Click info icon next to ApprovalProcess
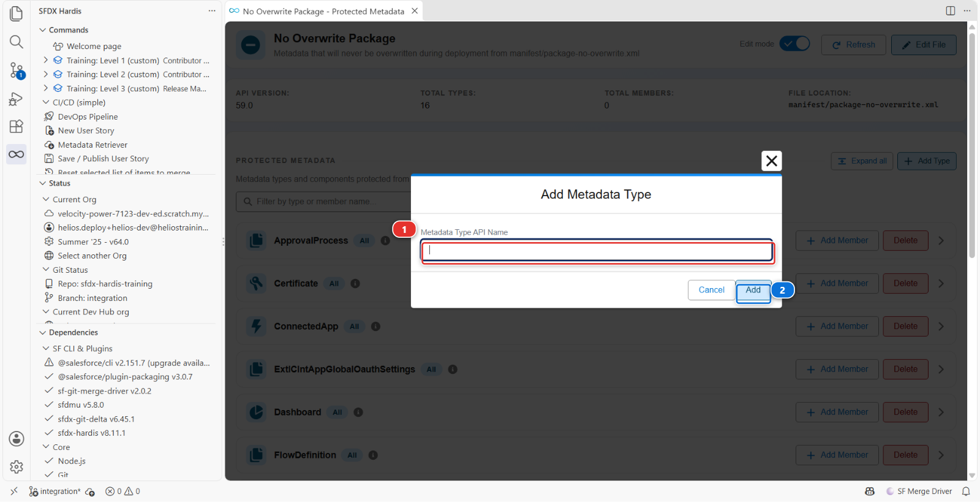 385,241
